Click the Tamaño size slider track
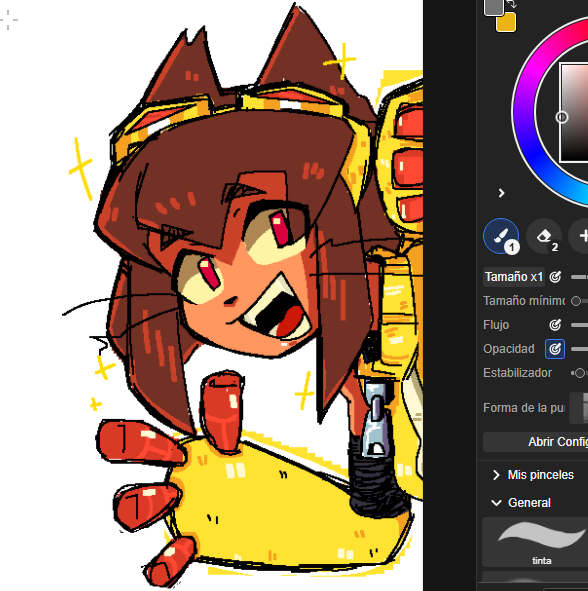Screen dimensions: 588x591 580,277
